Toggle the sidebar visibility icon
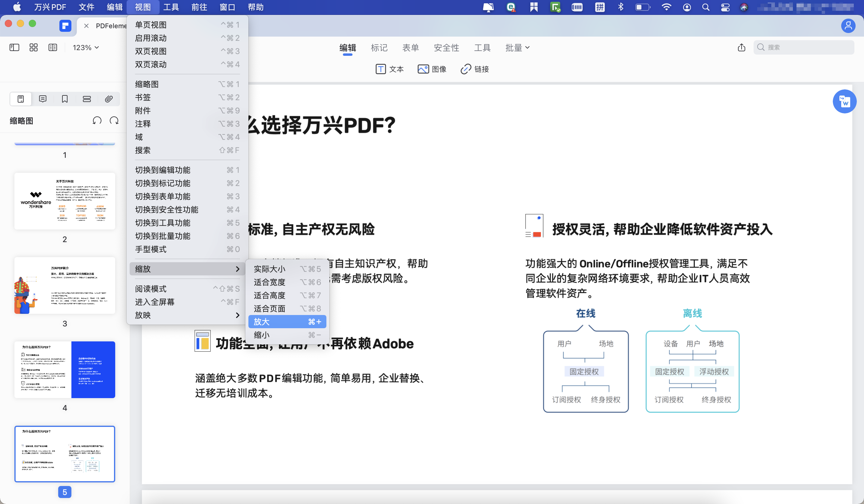Screen dimensions: 864x504 pyautogui.click(x=14, y=47)
